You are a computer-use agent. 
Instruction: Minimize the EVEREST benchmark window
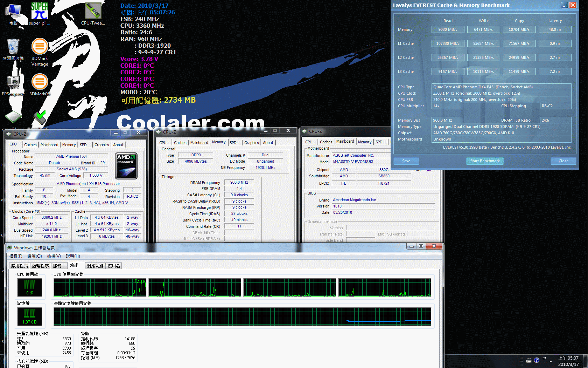(565, 5)
